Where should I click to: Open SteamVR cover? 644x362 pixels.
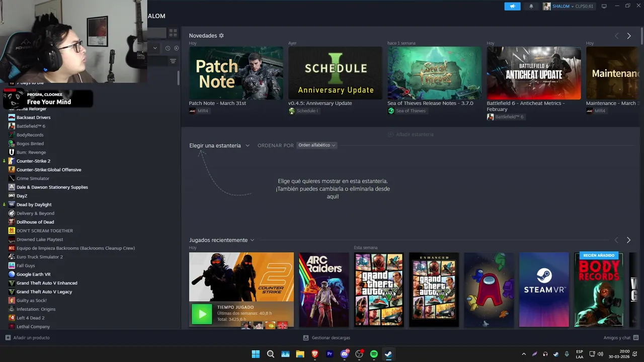click(544, 290)
